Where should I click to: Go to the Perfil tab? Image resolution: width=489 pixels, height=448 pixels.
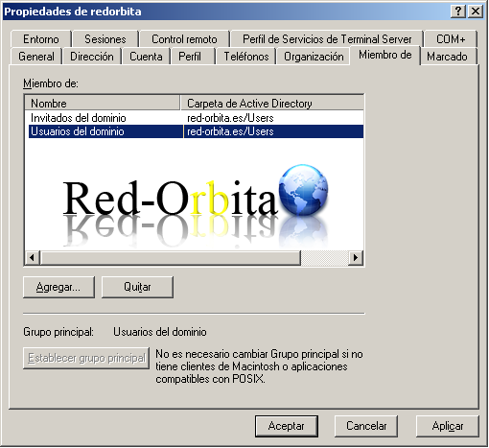[x=190, y=57]
